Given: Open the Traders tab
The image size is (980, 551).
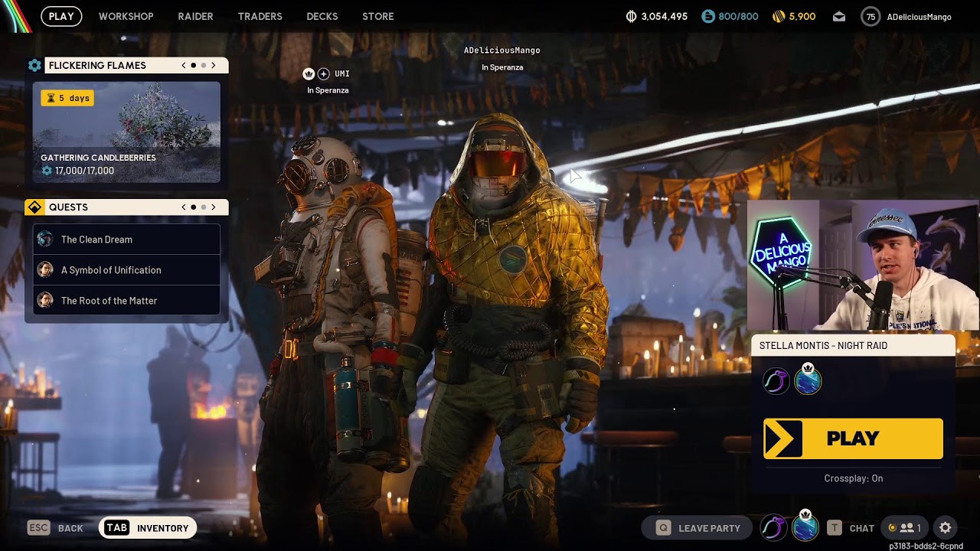Looking at the screenshot, I should [260, 16].
